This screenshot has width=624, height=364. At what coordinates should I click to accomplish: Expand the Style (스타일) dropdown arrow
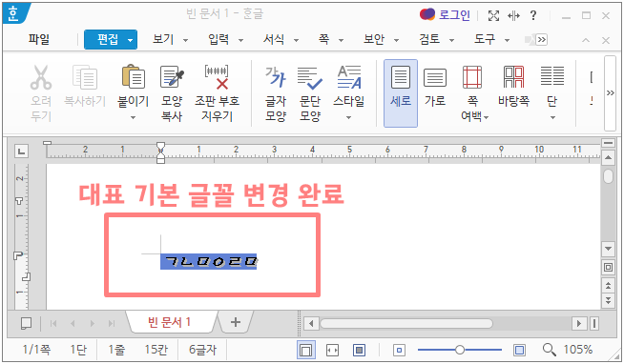click(x=348, y=117)
